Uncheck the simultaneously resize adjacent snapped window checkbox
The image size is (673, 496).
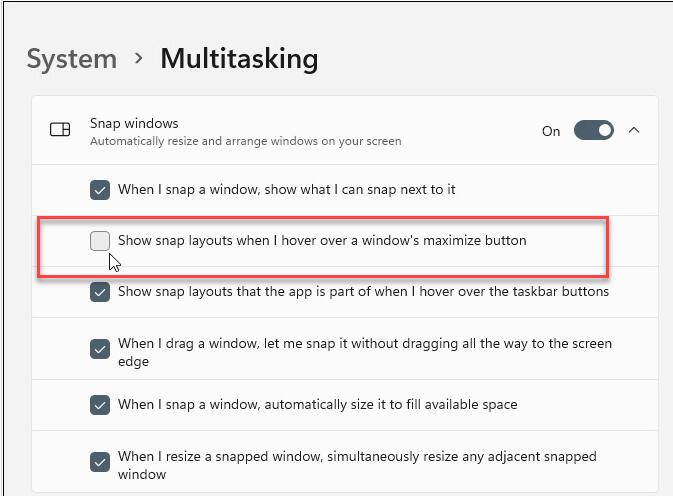click(x=100, y=462)
